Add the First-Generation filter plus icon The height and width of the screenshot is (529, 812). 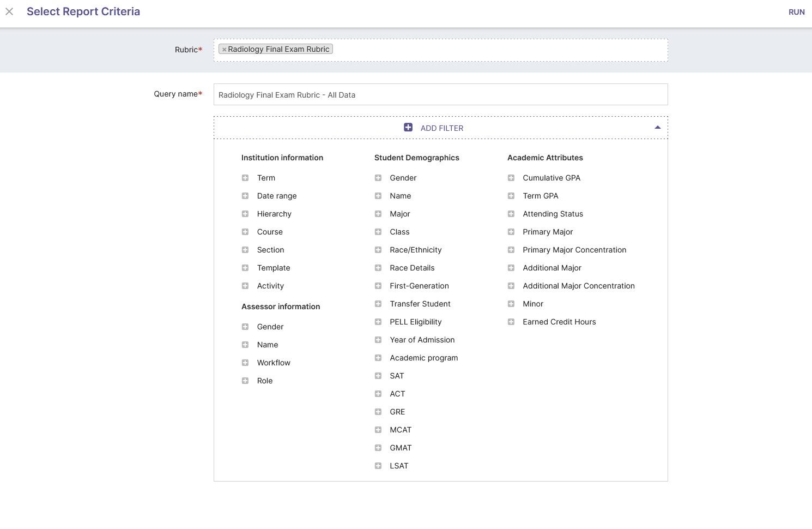(378, 286)
